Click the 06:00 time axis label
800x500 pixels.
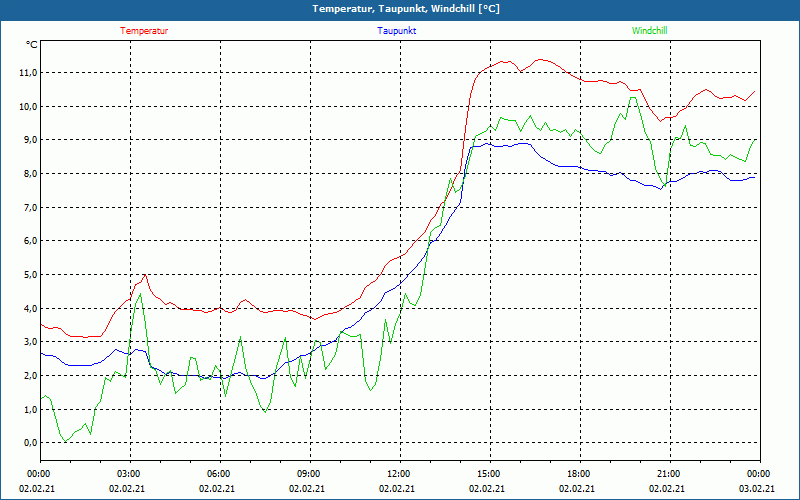pyautogui.click(x=219, y=474)
